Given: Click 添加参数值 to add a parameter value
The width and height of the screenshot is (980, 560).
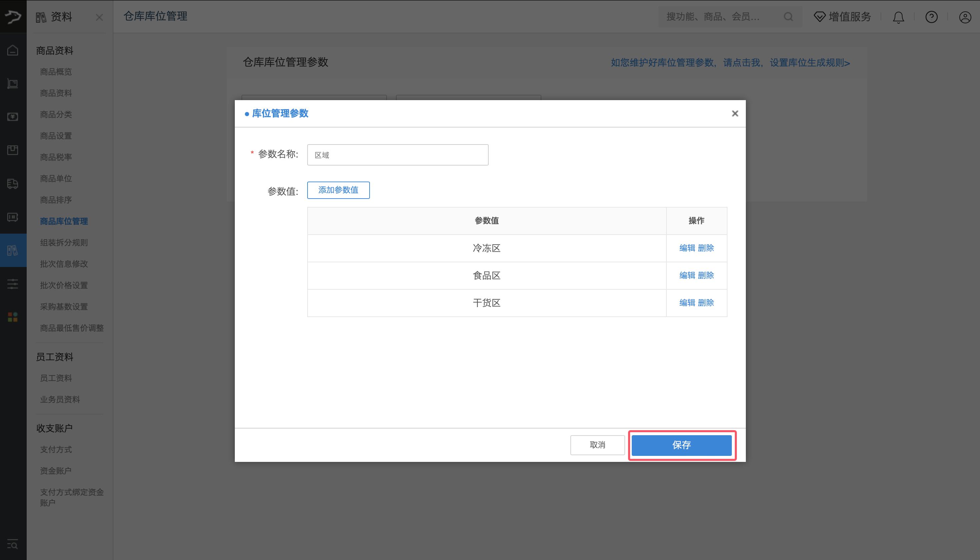Looking at the screenshot, I should point(338,190).
